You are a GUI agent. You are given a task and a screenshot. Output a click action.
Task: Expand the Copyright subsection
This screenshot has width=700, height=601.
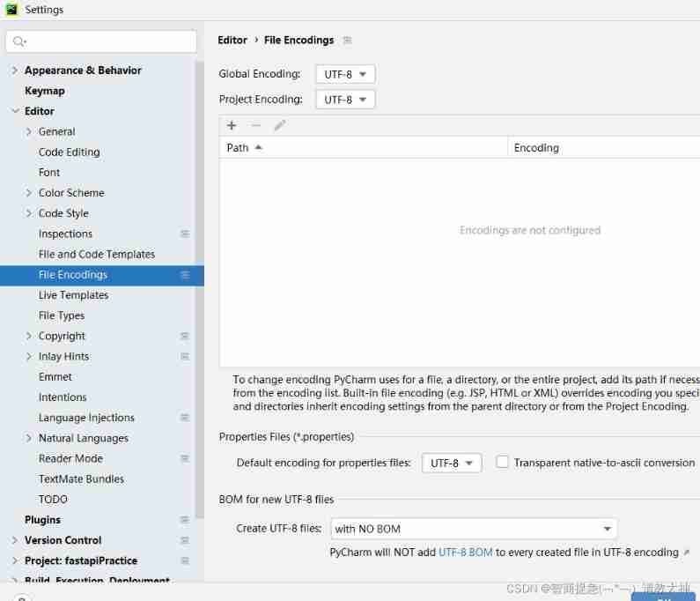tap(28, 336)
